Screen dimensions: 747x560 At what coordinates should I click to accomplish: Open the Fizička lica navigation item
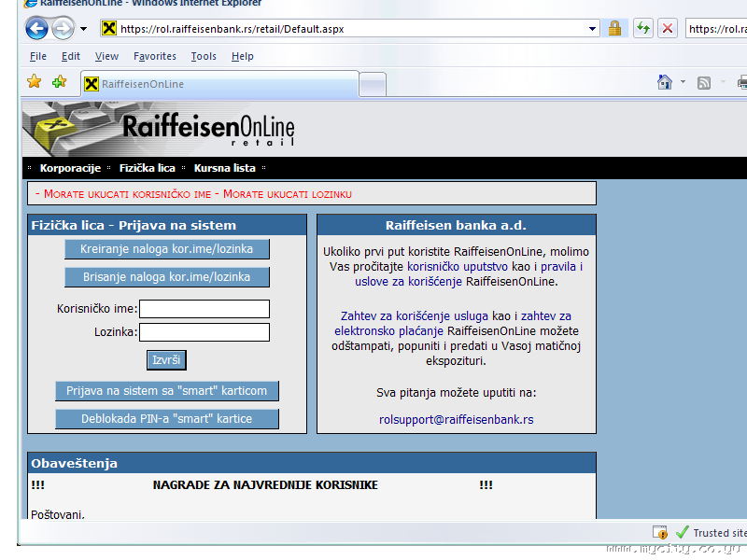click(148, 168)
